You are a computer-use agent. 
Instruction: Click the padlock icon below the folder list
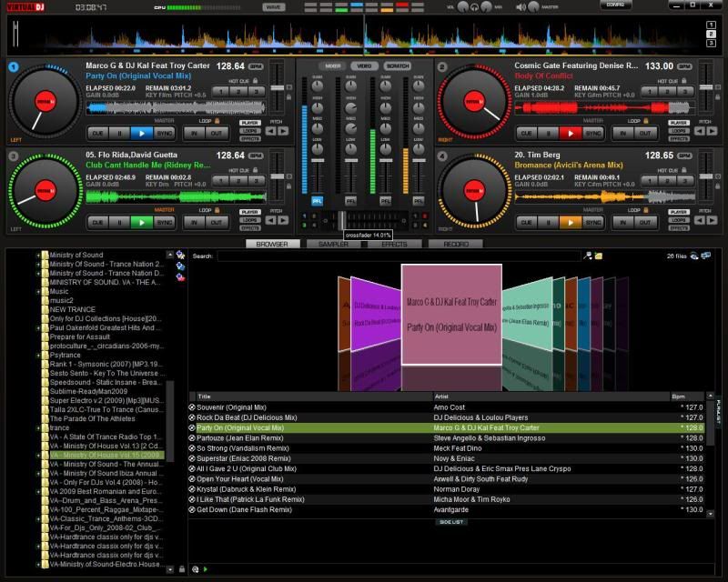click(182, 569)
